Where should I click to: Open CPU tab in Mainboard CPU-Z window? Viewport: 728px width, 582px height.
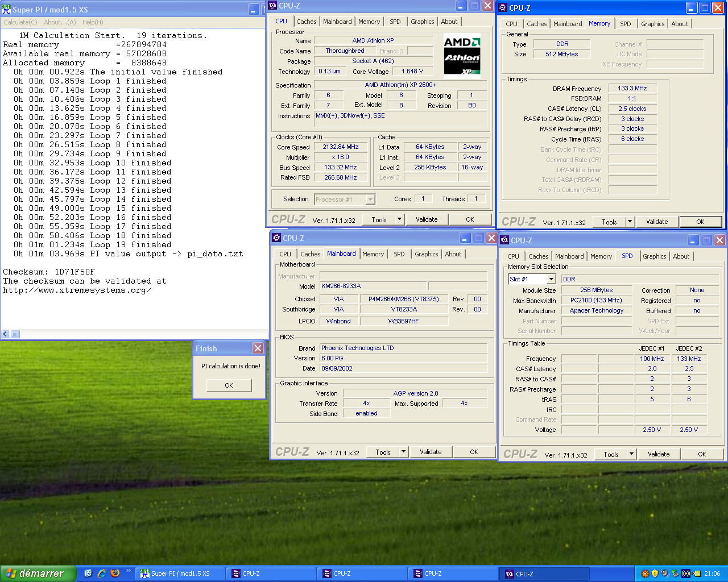[286, 254]
